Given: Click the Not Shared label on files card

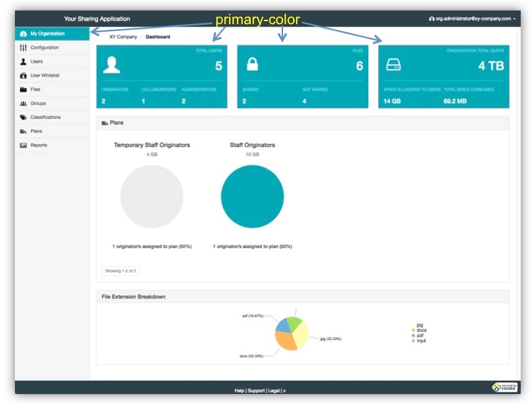Looking at the screenshot, I should pyautogui.click(x=315, y=89).
